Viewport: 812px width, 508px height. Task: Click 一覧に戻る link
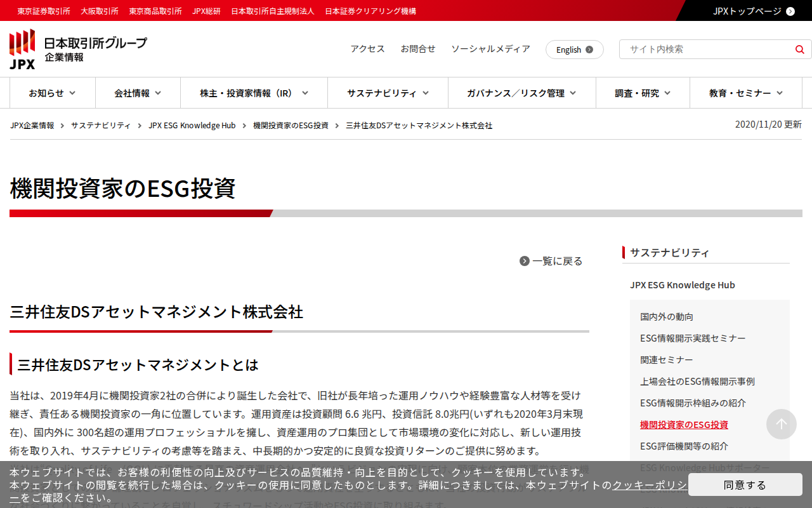click(551, 261)
